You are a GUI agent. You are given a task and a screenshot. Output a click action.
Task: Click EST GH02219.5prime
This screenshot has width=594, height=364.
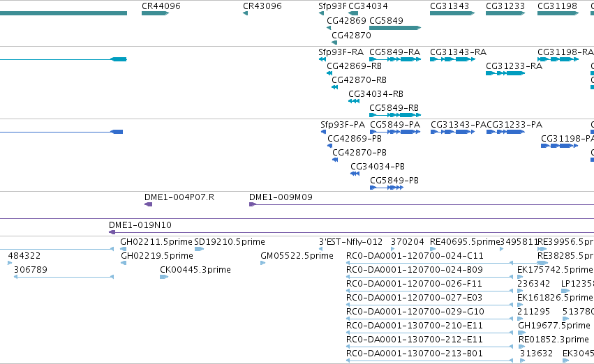tap(157, 256)
